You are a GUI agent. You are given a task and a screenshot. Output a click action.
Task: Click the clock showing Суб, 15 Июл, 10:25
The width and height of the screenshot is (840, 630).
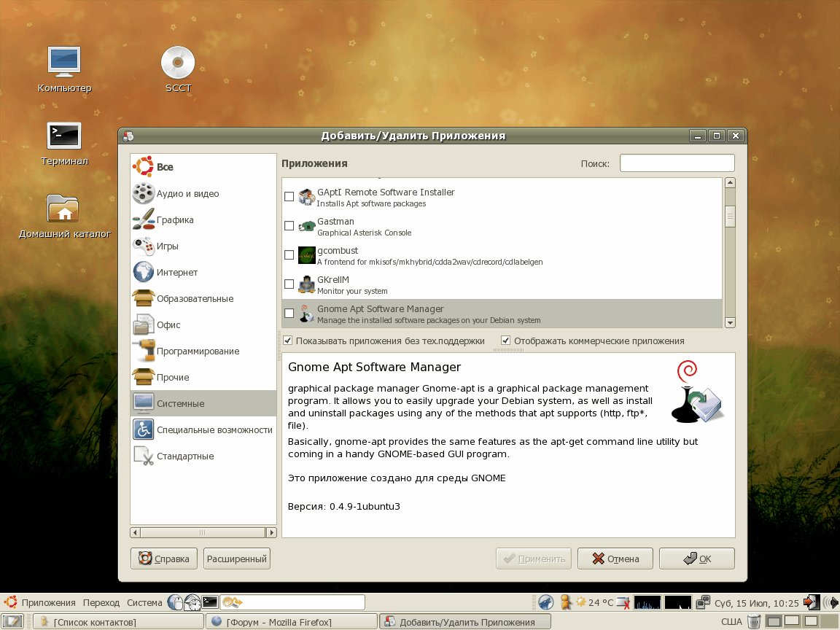(756, 603)
